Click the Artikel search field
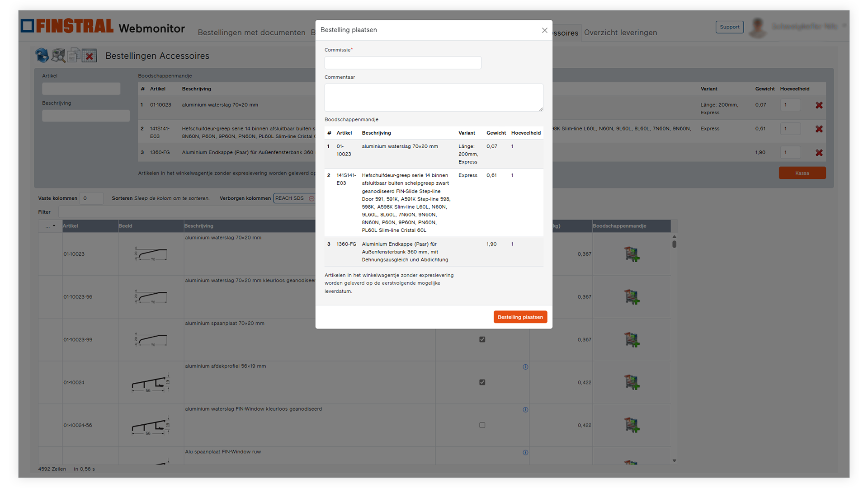 pyautogui.click(x=81, y=89)
